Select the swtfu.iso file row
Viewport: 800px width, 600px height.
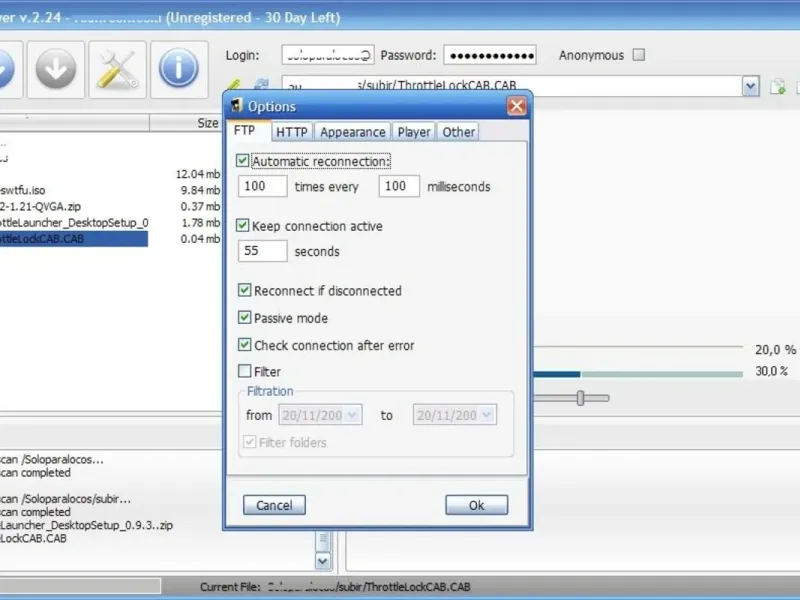click(74, 190)
